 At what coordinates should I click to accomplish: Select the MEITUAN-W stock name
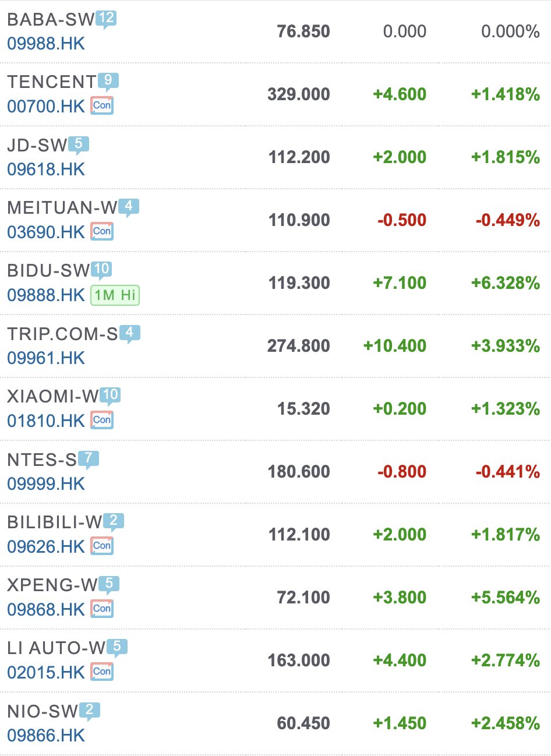(62, 208)
